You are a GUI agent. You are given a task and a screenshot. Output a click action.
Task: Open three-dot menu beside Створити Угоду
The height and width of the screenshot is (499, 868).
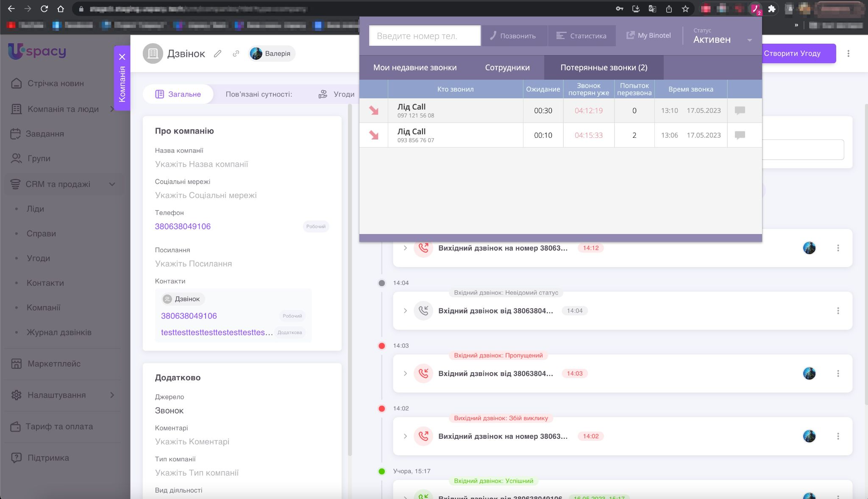click(848, 53)
